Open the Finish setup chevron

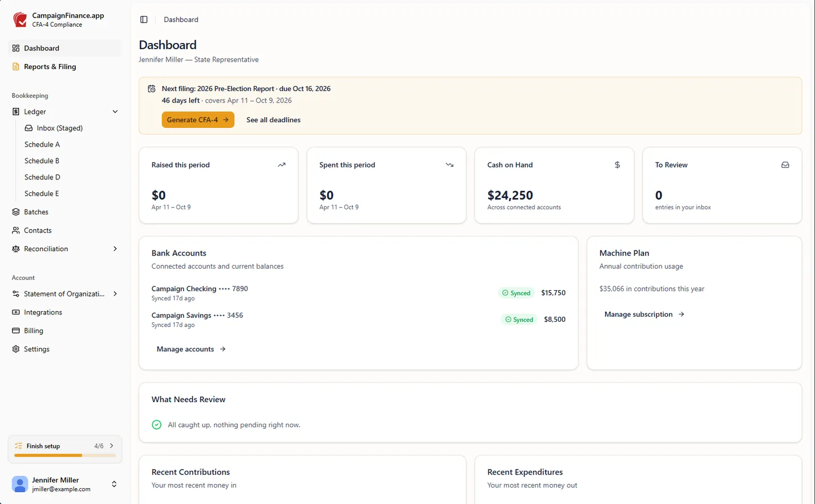point(111,446)
